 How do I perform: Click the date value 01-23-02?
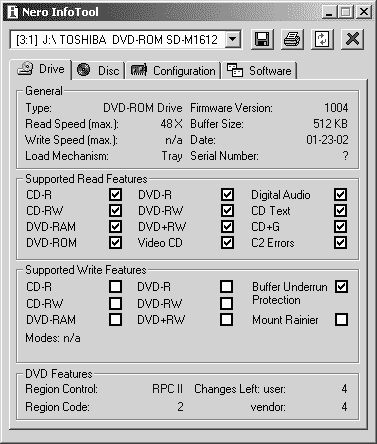coord(327,140)
